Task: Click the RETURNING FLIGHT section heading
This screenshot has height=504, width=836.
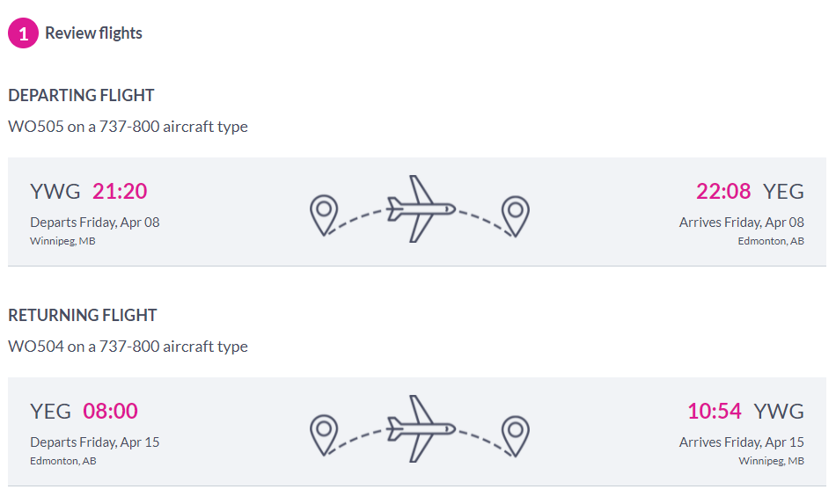Action: [83, 315]
